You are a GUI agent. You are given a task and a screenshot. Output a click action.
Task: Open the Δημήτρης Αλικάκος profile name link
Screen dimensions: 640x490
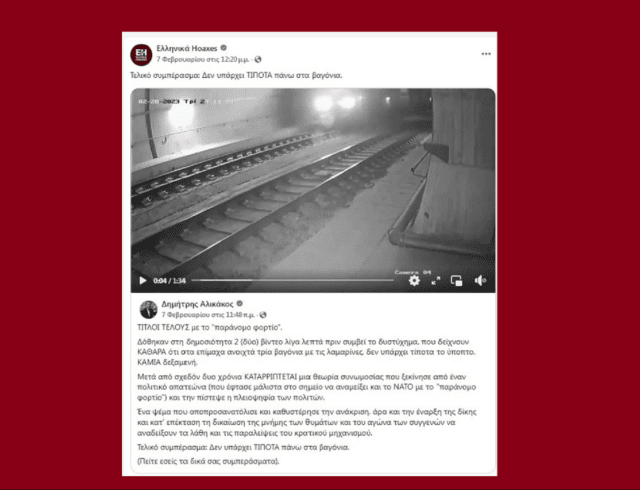198,304
